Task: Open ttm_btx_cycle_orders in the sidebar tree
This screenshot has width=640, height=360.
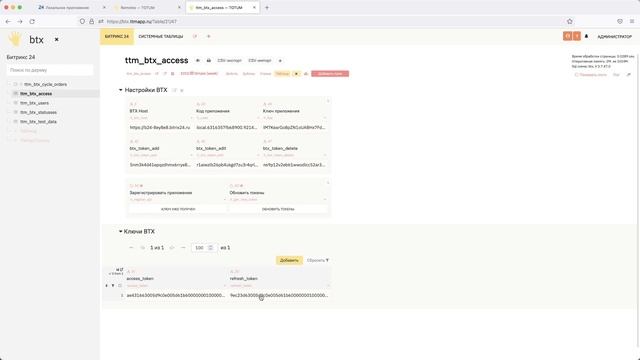Action: 45,84
